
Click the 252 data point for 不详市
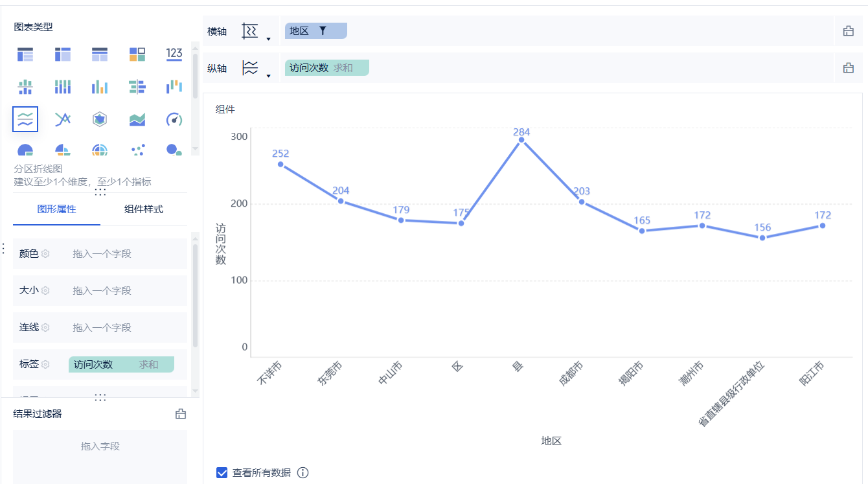tap(280, 164)
